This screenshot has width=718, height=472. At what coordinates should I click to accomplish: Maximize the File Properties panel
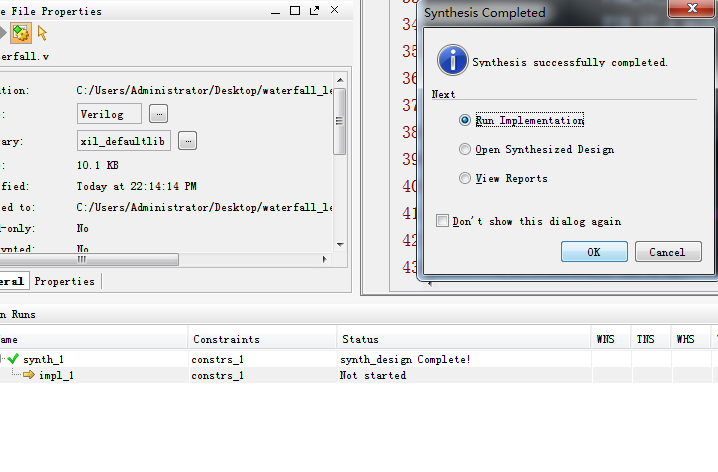(x=295, y=10)
